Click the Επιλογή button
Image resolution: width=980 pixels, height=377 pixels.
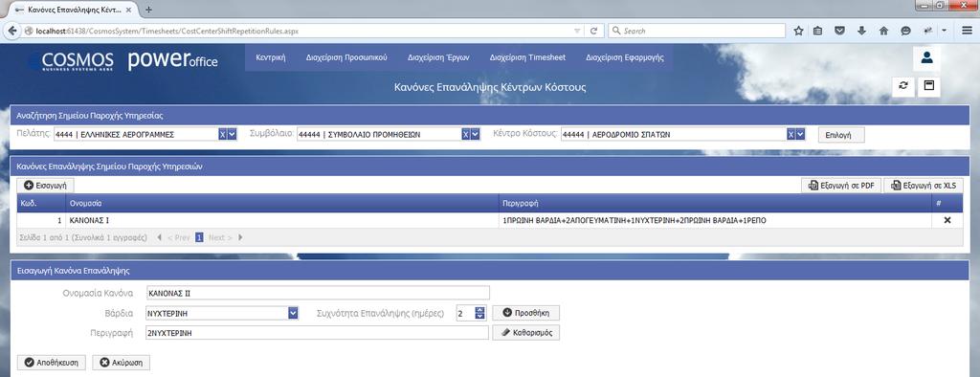[841, 135]
